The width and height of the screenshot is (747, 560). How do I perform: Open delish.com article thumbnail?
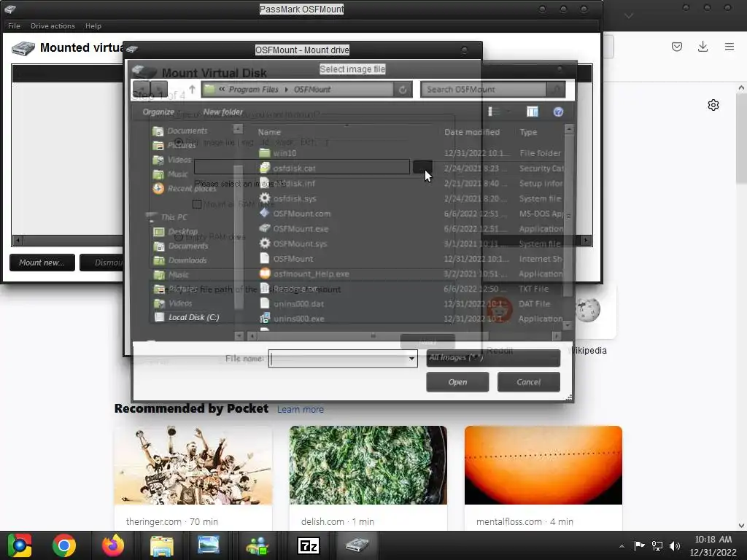(368, 465)
